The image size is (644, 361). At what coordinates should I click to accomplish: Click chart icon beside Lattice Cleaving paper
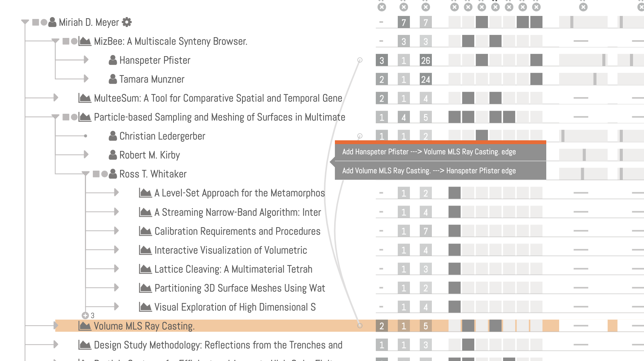point(145,269)
